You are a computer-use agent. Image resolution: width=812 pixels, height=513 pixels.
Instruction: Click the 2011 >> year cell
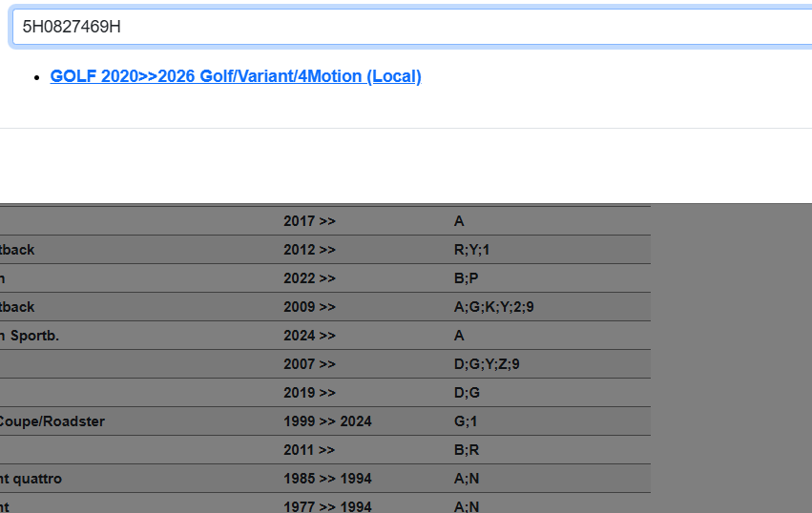[309, 450]
